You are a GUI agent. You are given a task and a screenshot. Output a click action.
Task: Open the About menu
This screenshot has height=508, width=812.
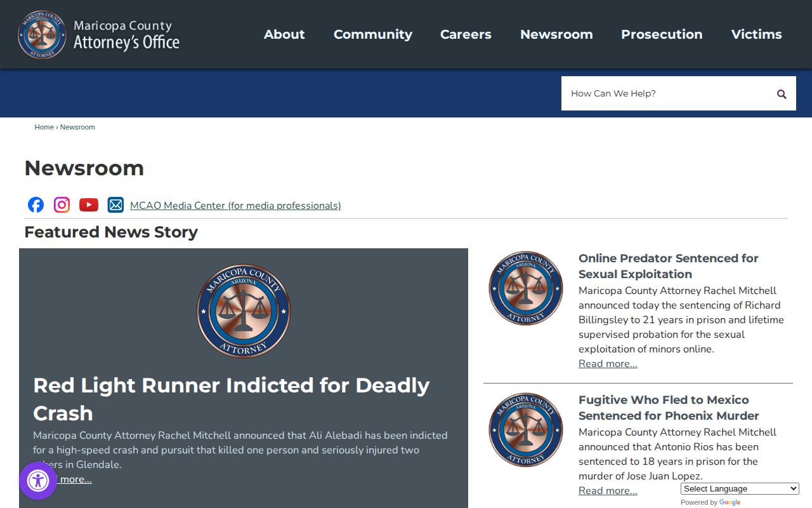284,34
